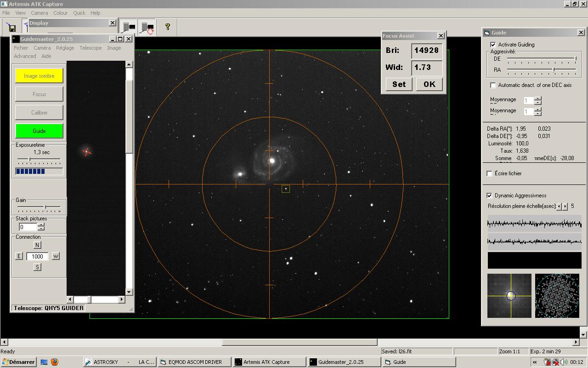
Task: Switch to EQMOD ASCOM DRIVER taskbar window
Action: 195,362
